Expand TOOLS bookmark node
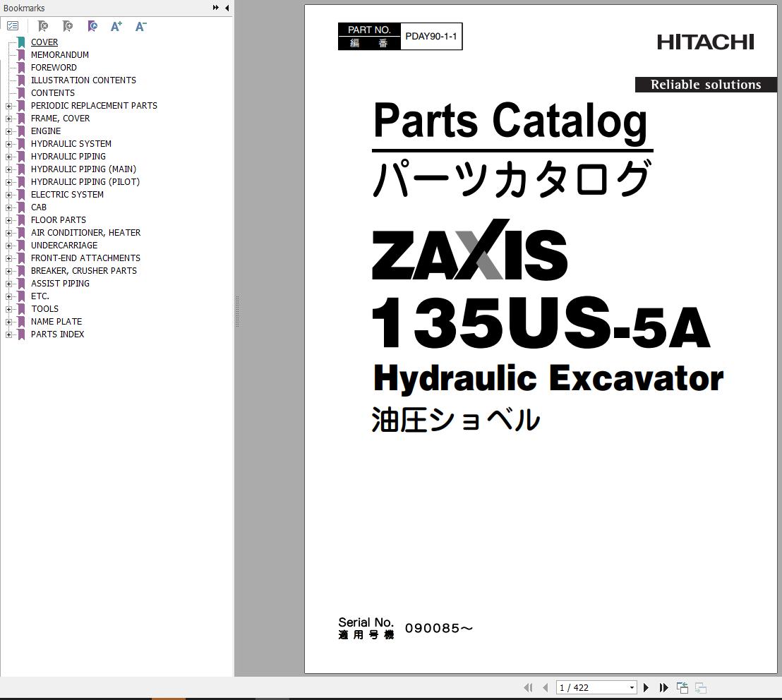 8,309
